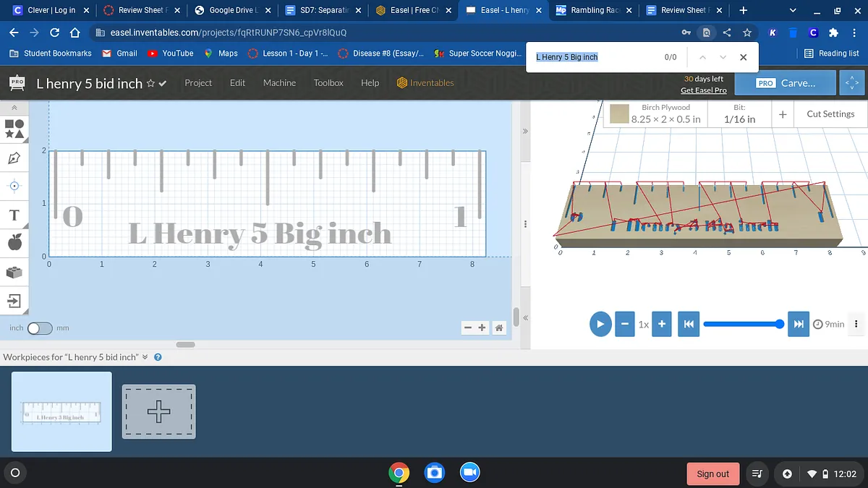This screenshot has width=868, height=488.
Task: Open the Inventables link
Action: click(426, 83)
